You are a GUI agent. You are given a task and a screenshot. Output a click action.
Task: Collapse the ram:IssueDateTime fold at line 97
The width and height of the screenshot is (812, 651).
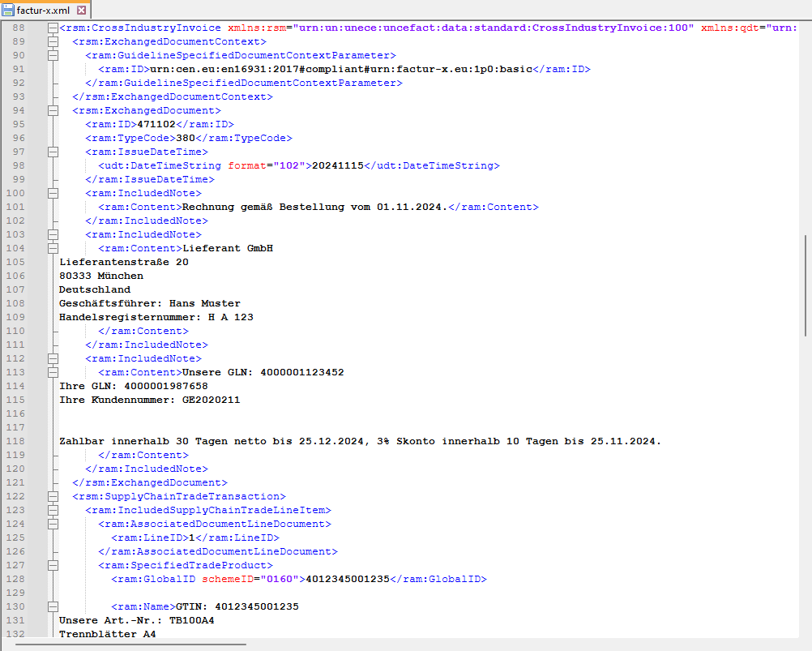53,151
